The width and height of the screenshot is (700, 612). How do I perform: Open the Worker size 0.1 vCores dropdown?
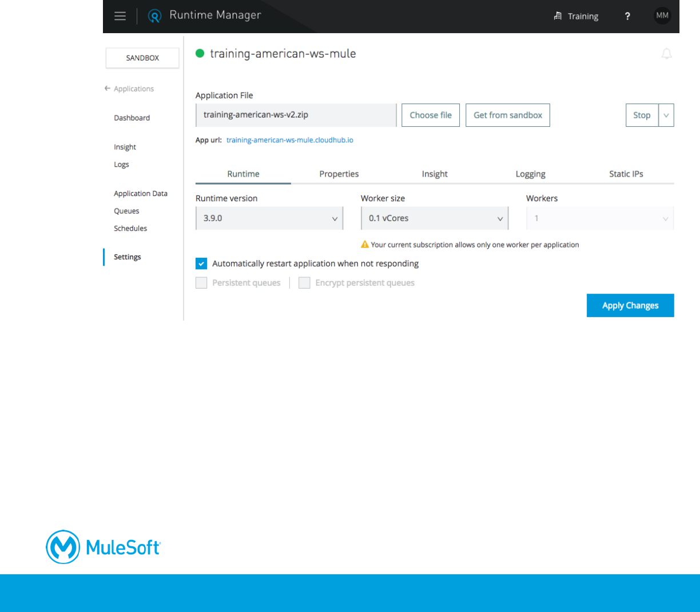coord(435,218)
